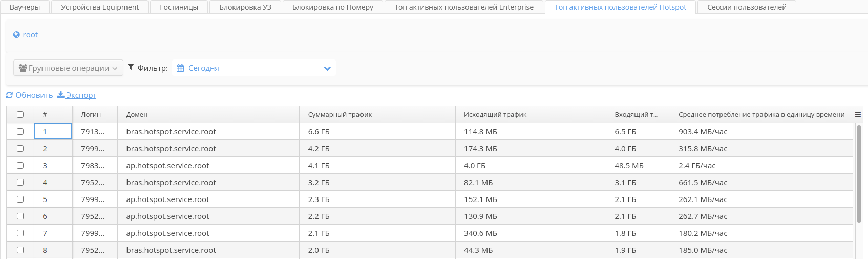Viewport: 868px width, 260px height.
Task: Open the table column menu icon
Action: [858, 115]
